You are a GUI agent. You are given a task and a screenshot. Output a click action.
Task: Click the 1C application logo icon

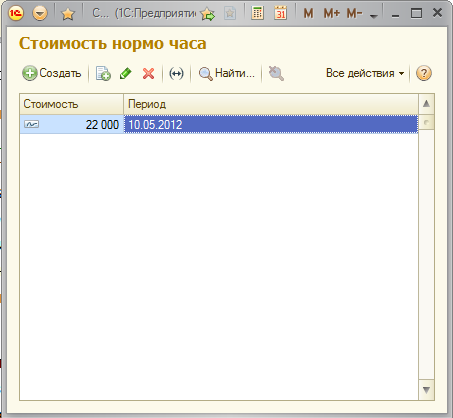click(16, 13)
